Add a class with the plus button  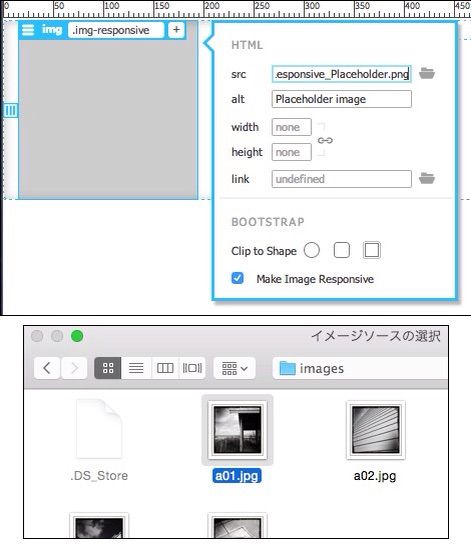click(x=176, y=30)
